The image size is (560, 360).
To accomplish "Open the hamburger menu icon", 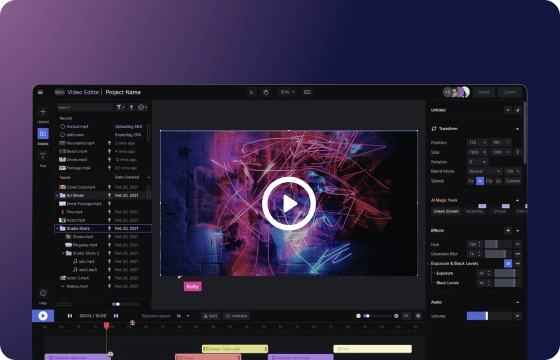I will [40, 92].
